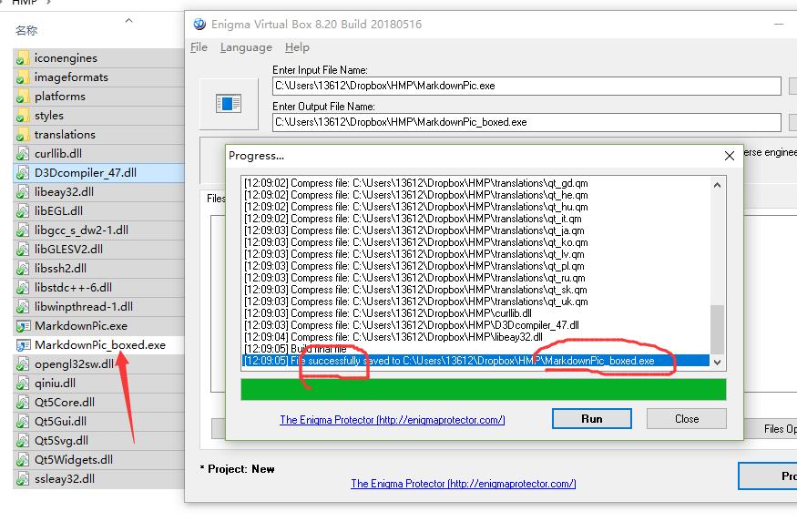The height and width of the screenshot is (532, 797).
Task: Click the libGLESV2.dll file icon
Action: [x=23, y=250]
